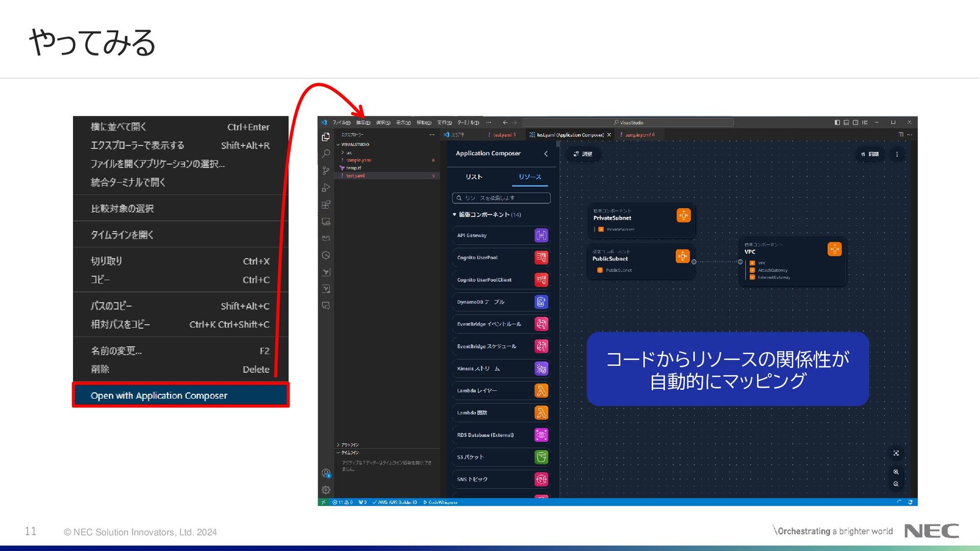Zoom out on the composer canvas

coord(896,484)
